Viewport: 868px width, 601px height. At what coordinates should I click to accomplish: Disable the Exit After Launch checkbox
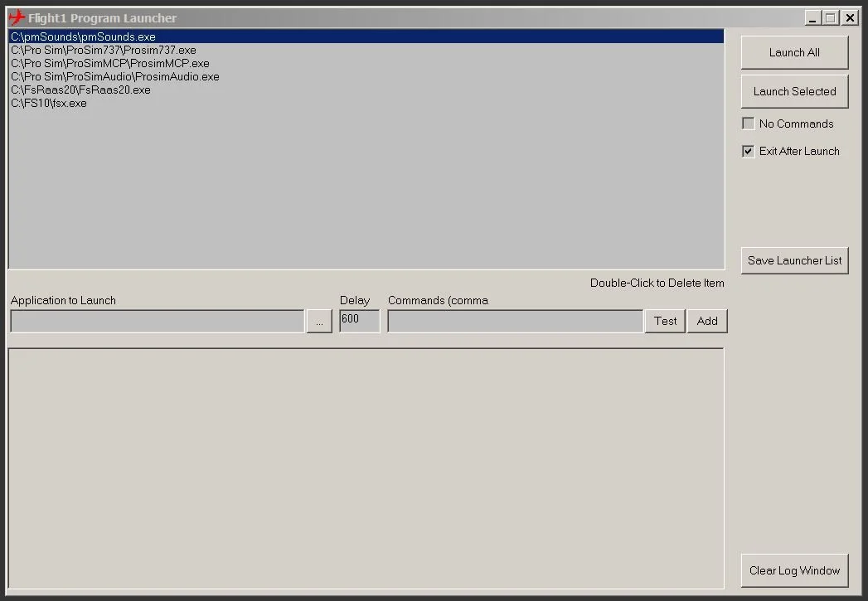[748, 151]
